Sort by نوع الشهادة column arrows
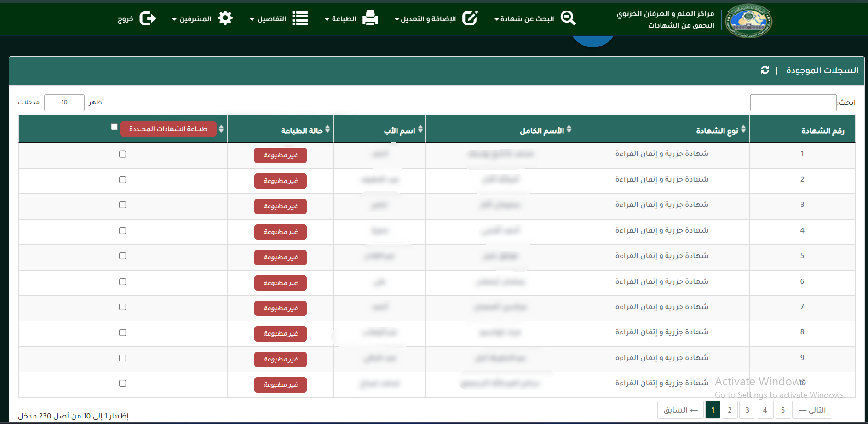The height and width of the screenshot is (424, 868). [743, 129]
